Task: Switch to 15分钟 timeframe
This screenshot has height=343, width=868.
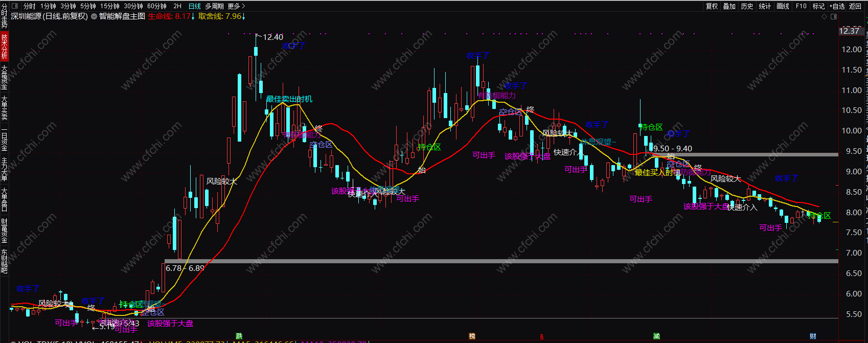Action: tap(110, 6)
